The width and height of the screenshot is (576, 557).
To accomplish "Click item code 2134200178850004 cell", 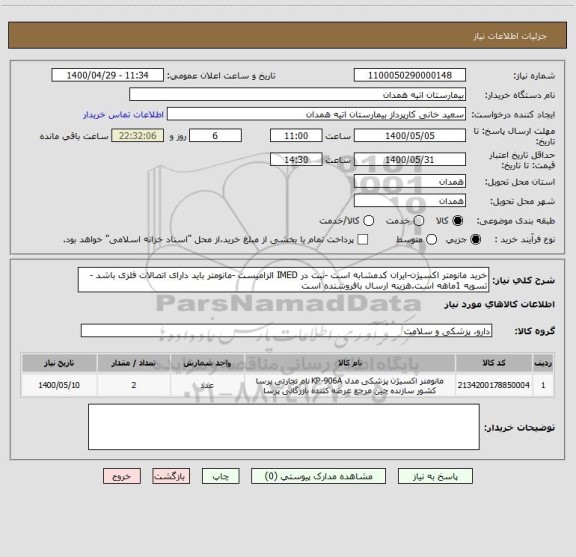I will coord(494,385).
